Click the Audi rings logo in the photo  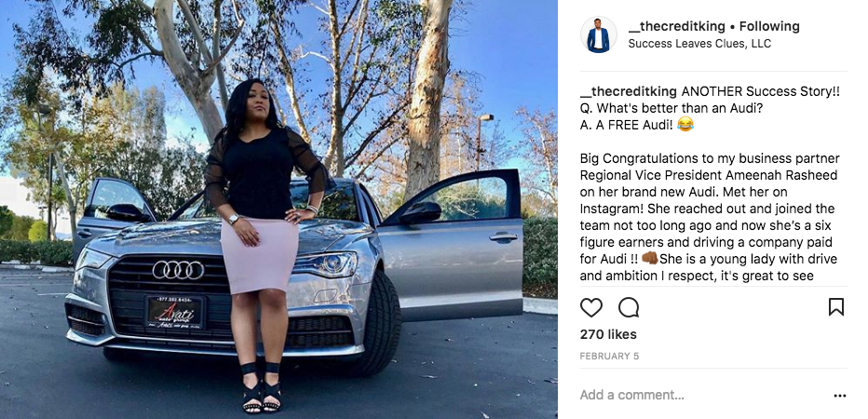178,270
